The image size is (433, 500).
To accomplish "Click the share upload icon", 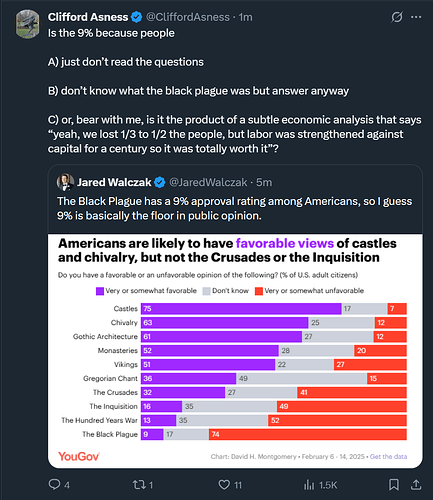I will [416, 485].
